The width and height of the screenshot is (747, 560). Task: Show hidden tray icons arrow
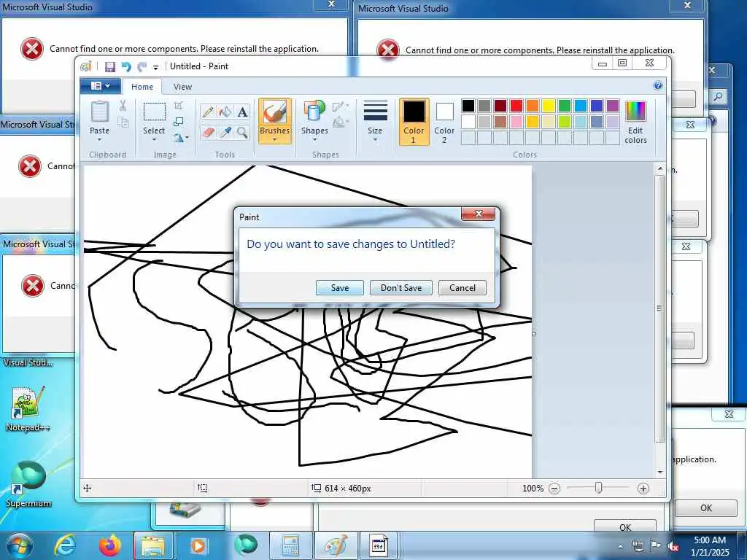click(620, 546)
